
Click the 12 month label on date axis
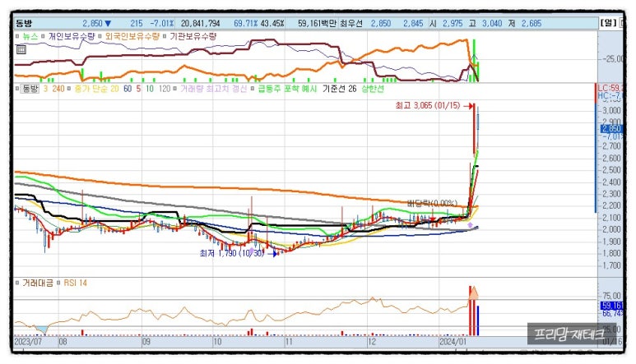(372, 342)
